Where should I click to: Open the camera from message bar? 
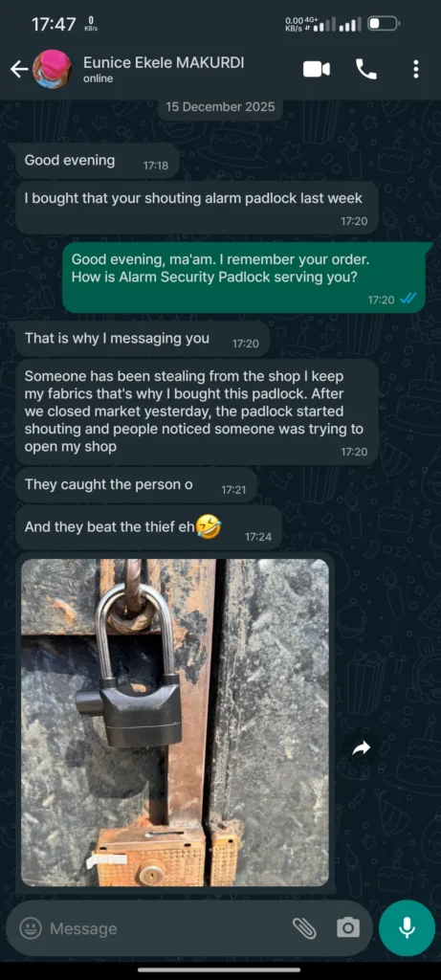[348, 928]
